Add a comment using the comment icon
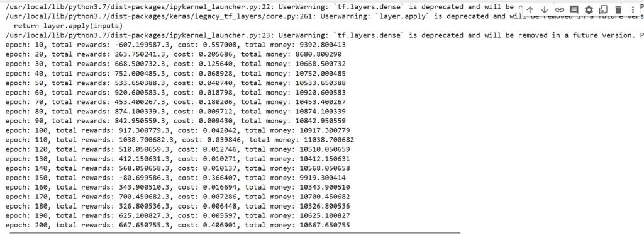 (x=574, y=10)
